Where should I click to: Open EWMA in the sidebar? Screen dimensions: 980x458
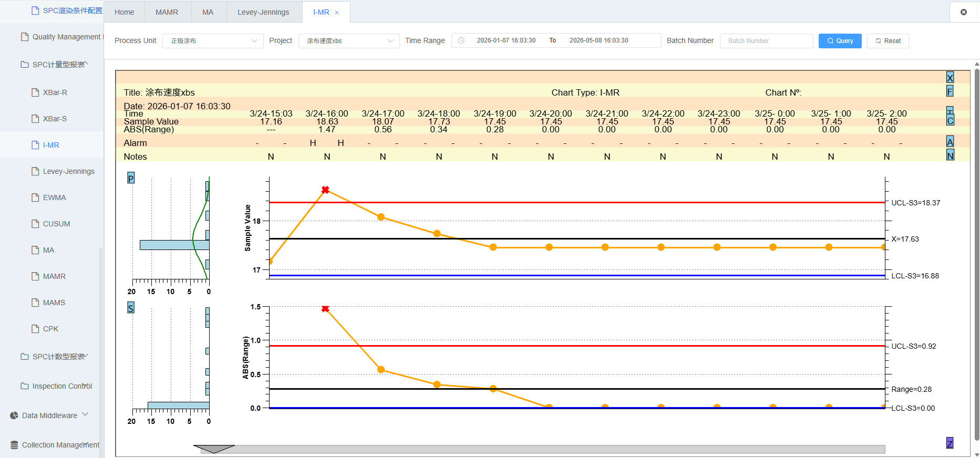pyautogui.click(x=53, y=197)
